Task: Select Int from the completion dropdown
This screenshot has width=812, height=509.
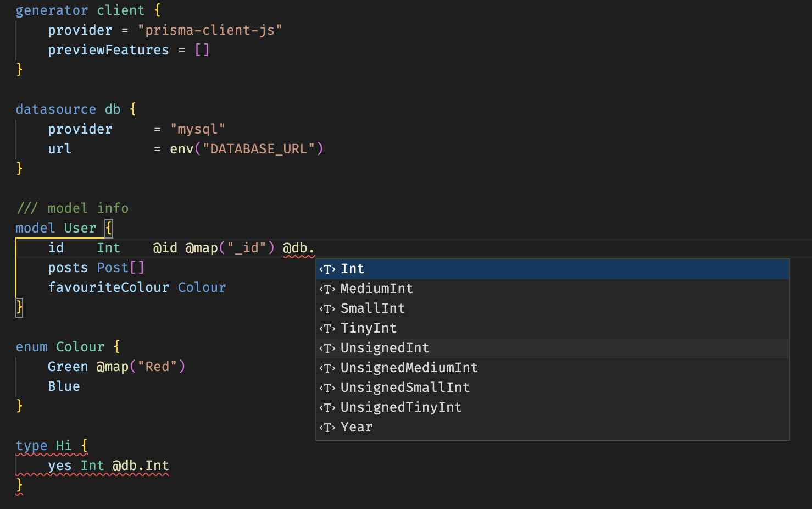Action: click(x=352, y=269)
